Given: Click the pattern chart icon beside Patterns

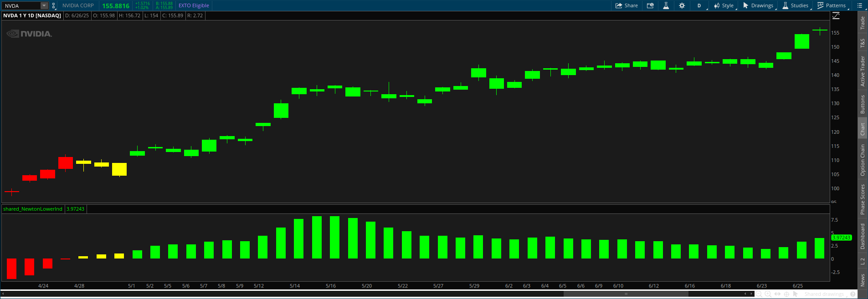Looking at the screenshot, I should (820, 5).
